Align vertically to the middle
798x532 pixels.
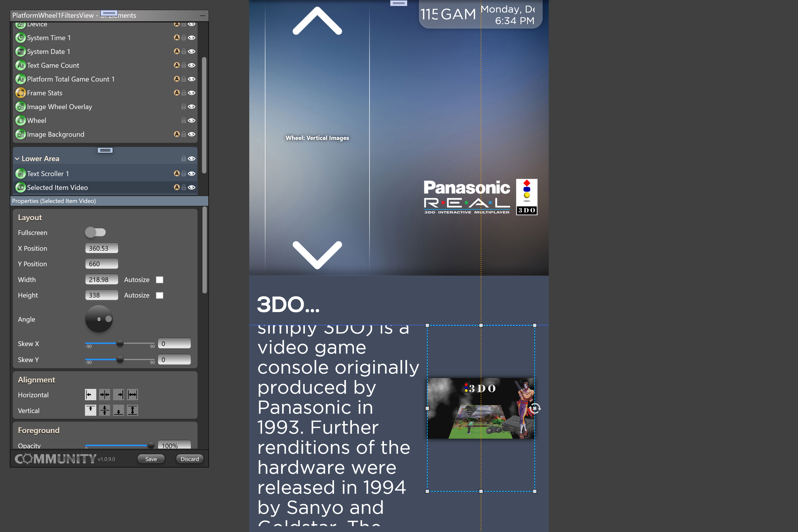click(104, 410)
